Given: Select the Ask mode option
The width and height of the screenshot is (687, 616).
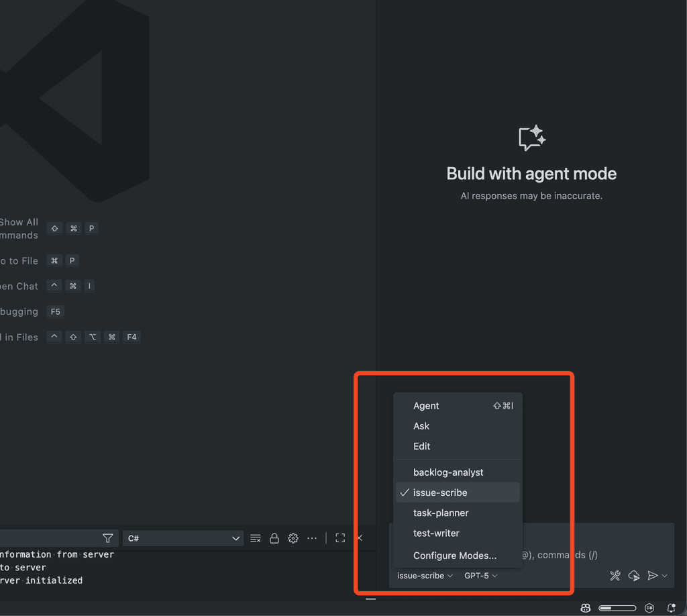Looking at the screenshot, I should [x=421, y=425].
